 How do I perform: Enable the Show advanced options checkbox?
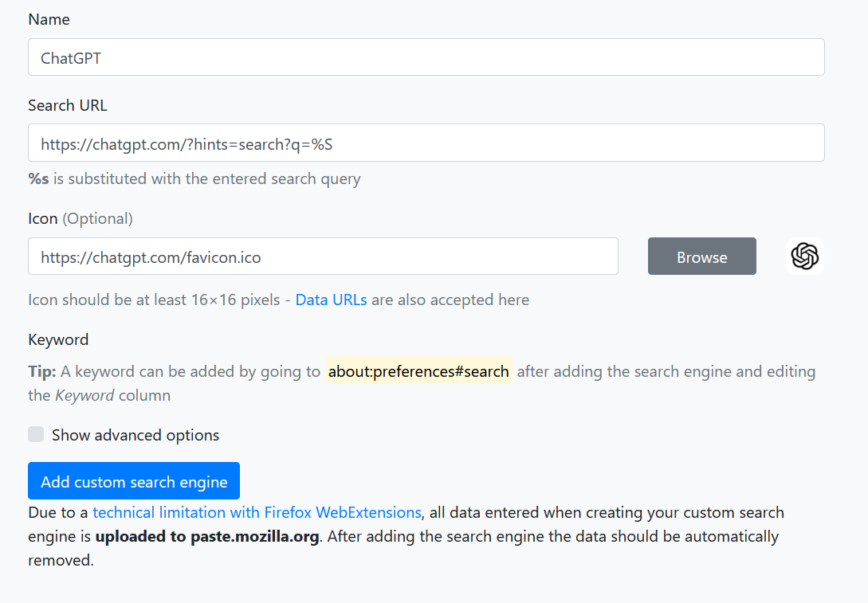pyautogui.click(x=36, y=434)
